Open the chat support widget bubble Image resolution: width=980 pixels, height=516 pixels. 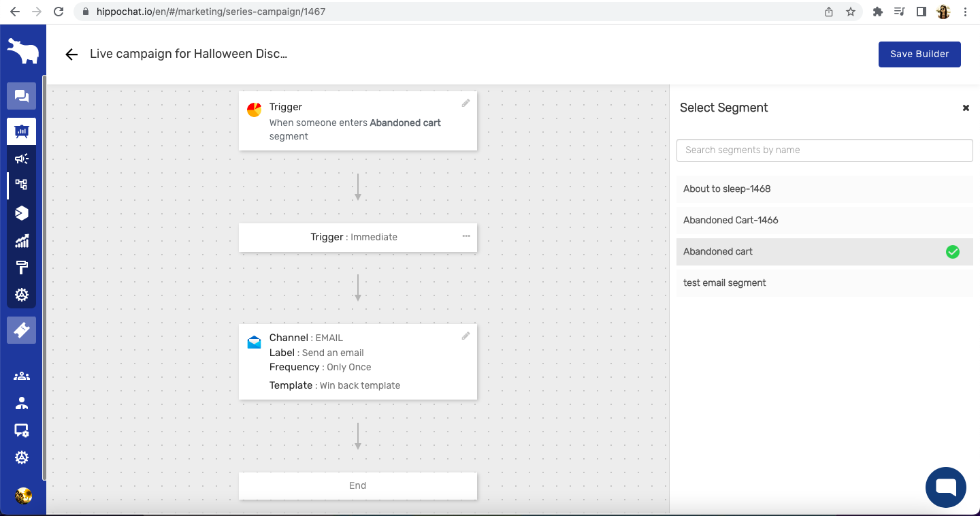tap(945, 487)
